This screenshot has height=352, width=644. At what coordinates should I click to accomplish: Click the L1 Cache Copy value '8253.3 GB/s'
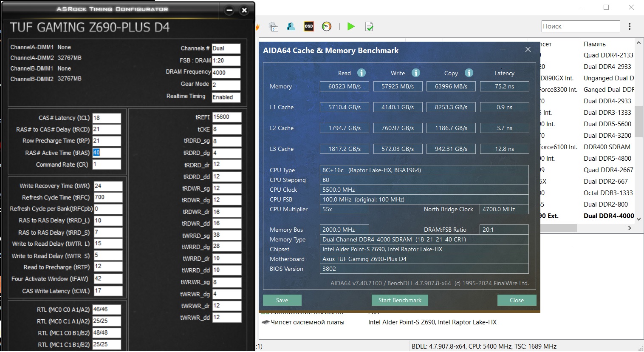451,107
